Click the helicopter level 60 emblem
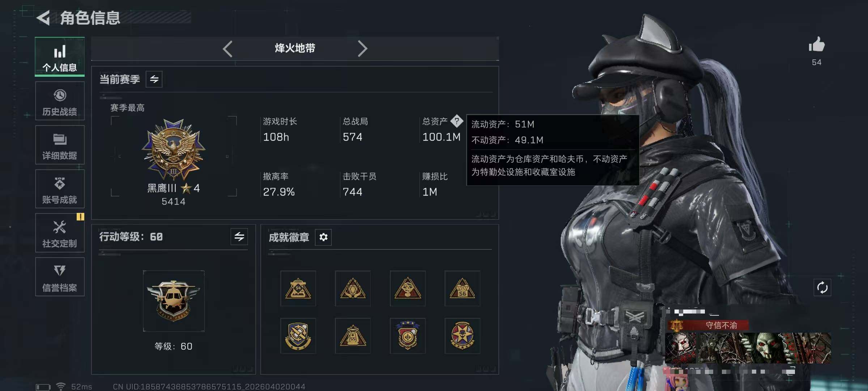868x391 pixels. [x=174, y=301]
